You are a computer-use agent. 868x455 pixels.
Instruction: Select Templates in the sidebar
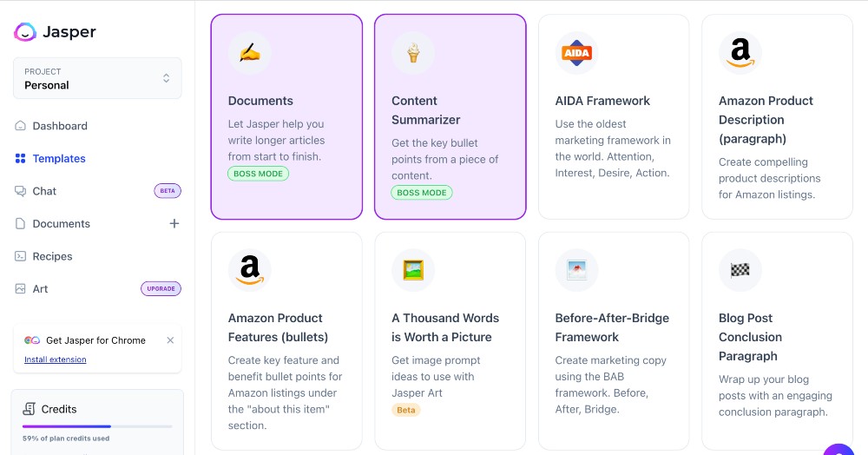59,159
